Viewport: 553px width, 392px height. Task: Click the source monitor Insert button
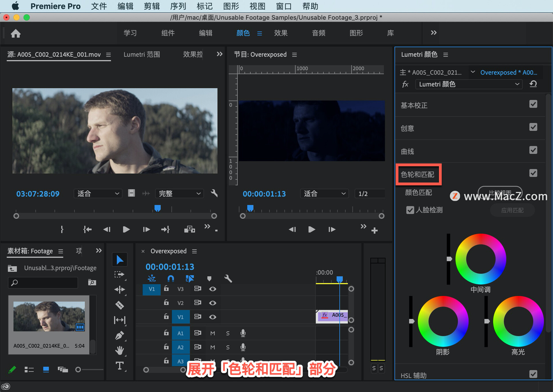pyautogui.click(x=190, y=229)
